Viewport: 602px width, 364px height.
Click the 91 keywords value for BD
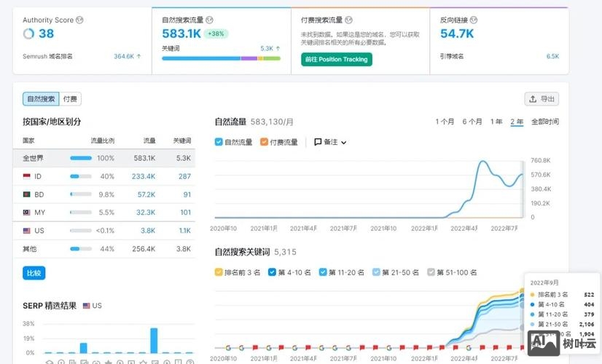click(187, 194)
